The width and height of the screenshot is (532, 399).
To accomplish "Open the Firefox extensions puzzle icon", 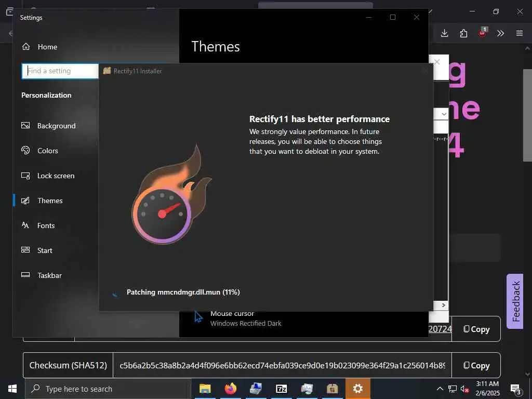I will click(463, 33).
